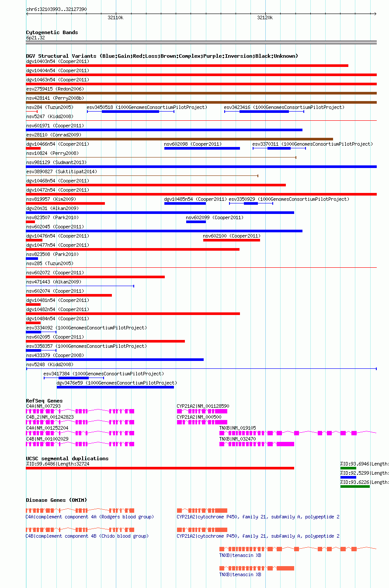Click the dgv10477n54 (Cooper2011) label
389x588 pixels.
click(x=58, y=245)
